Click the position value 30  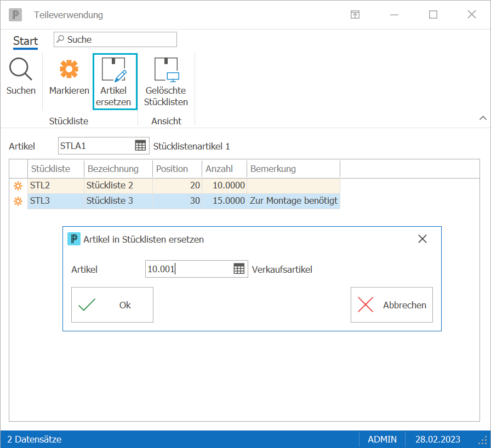[x=177, y=201]
